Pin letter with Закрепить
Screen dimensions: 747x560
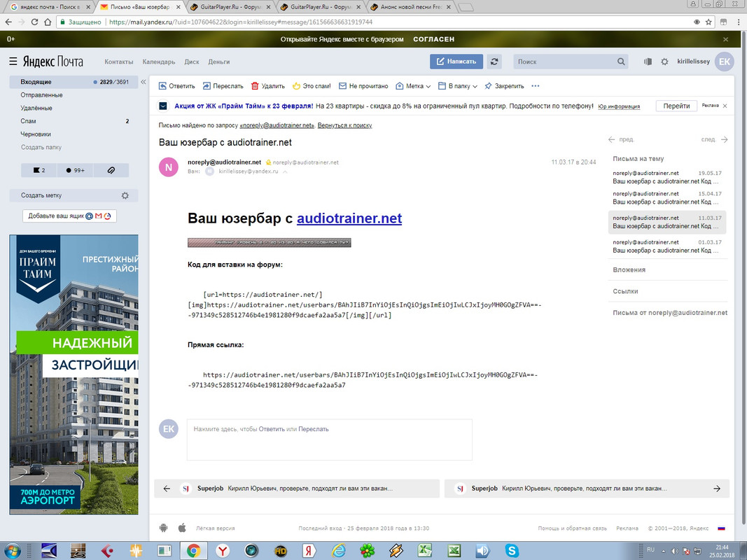(x=504, y=86)
